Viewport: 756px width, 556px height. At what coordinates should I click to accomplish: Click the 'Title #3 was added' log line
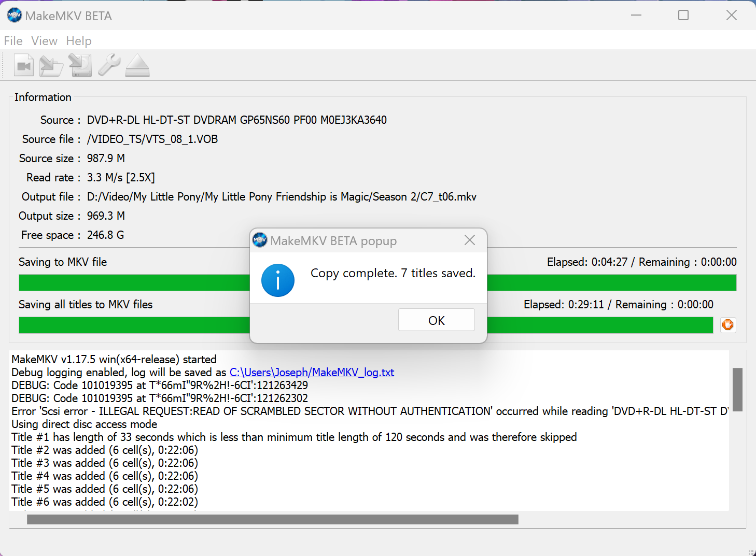coord(105,463)
